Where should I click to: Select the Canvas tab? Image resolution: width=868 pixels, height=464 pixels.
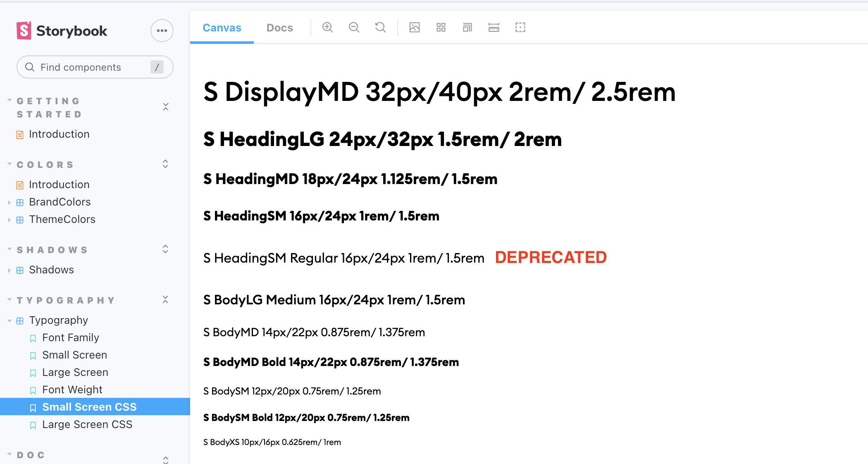tap(222, 28)
